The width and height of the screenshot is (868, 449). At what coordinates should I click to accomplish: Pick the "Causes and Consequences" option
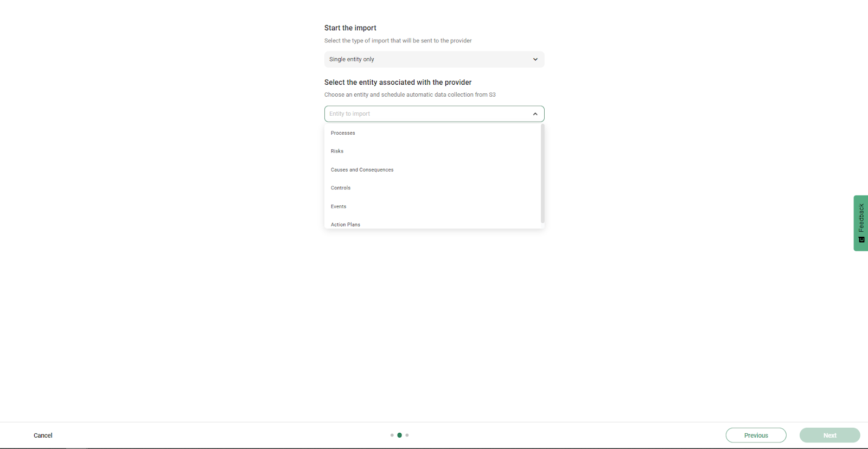pyautogui.click(x=362, y=170)
